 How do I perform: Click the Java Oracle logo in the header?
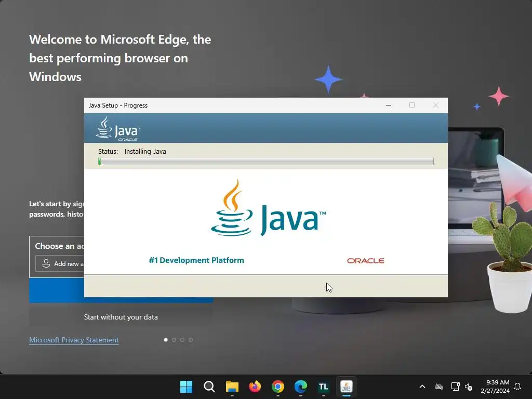[118, 129]
